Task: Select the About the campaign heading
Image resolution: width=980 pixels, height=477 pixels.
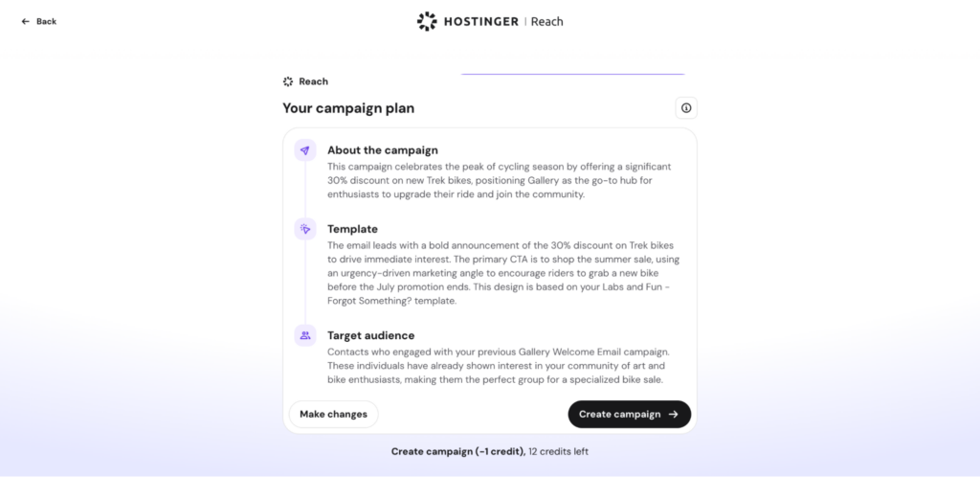Action: (x=383, y=150)
